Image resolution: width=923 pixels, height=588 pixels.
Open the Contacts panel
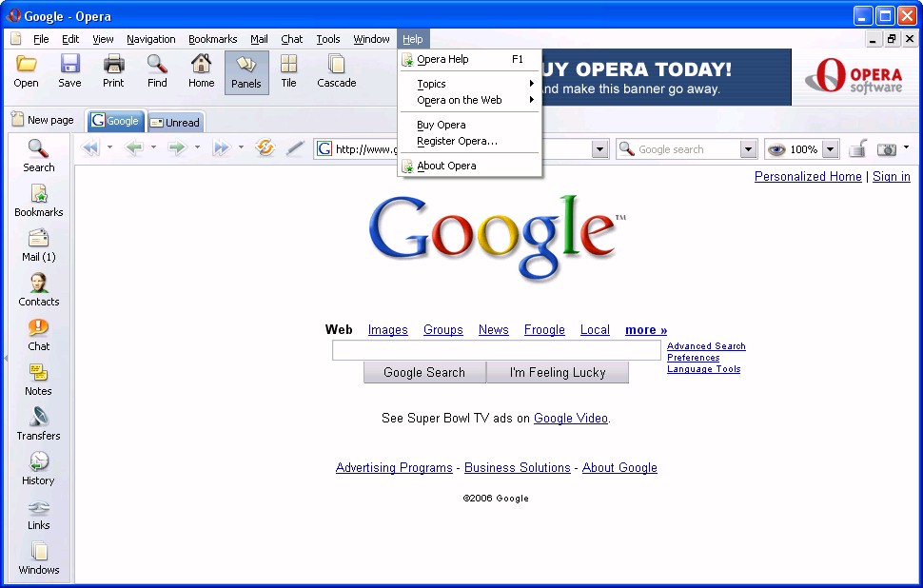[x=39, y=290]
